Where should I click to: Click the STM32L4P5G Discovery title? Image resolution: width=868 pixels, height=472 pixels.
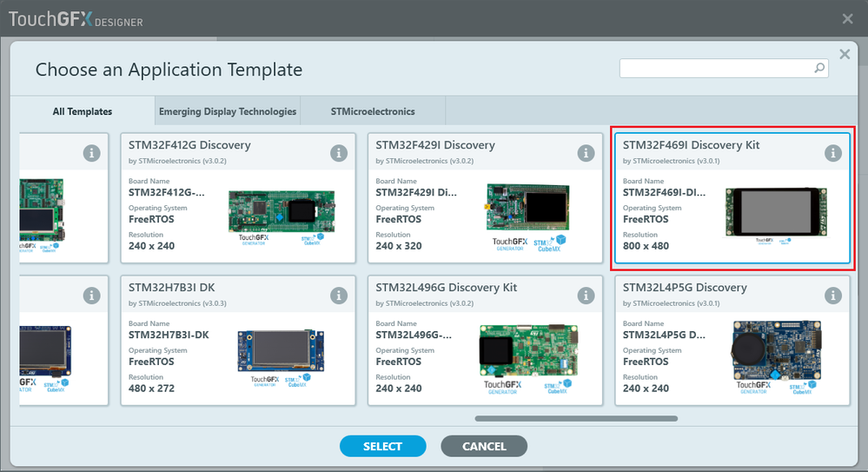click(685, 288)
